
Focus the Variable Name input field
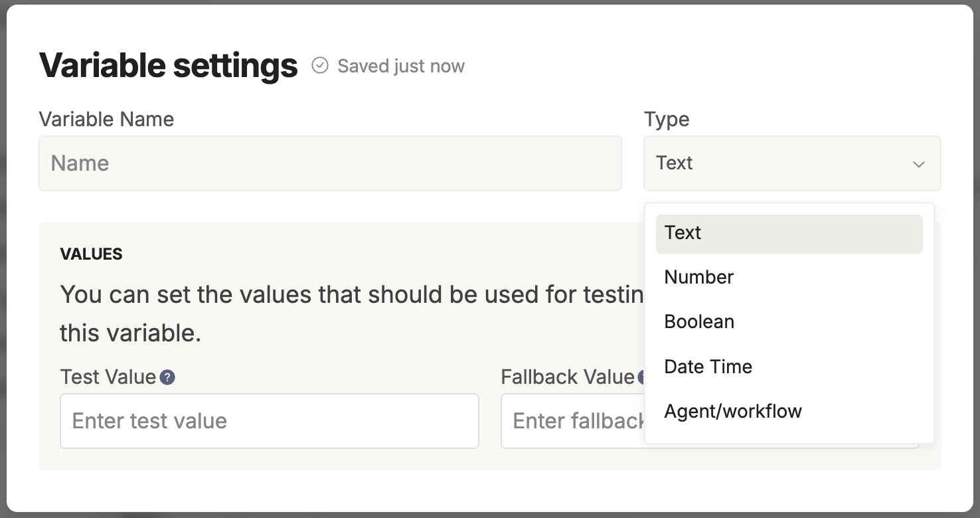(x=330, y=163)
